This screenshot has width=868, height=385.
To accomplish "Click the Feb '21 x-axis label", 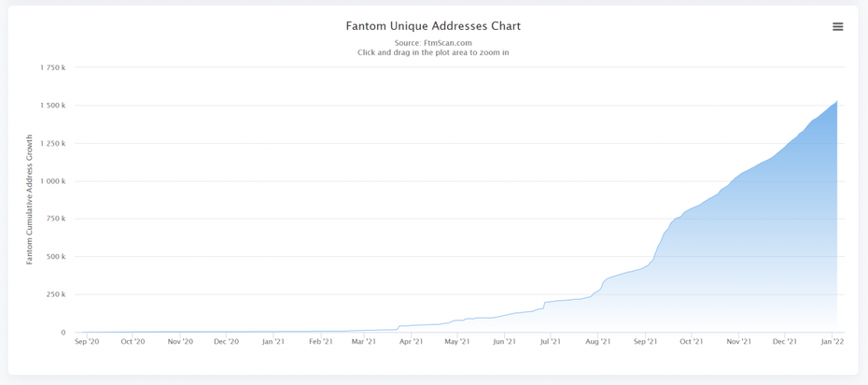I will pyautogui.click(x=321, y=342).
